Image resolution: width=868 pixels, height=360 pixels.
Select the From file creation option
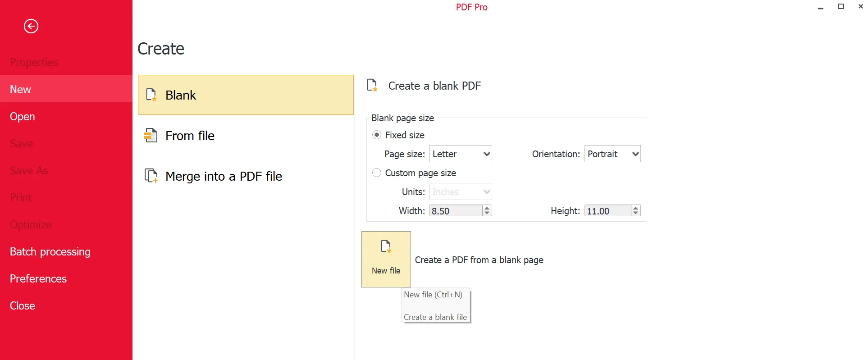(190, 136)
